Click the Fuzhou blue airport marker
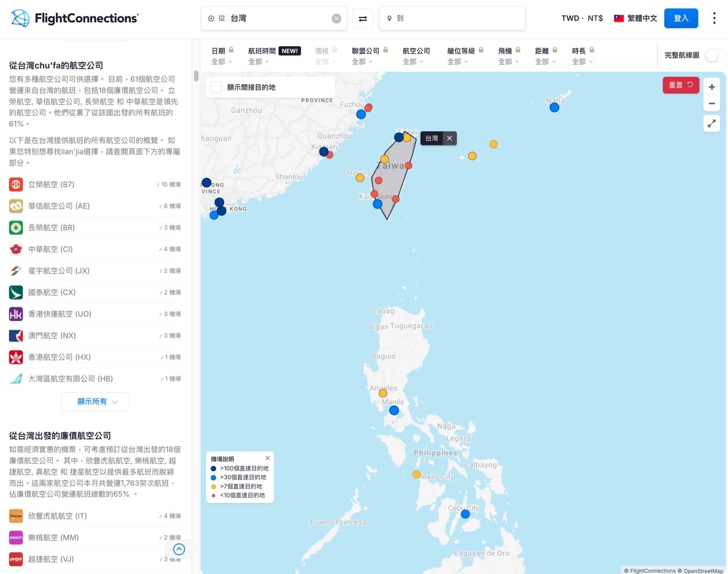Screen dimensions: 728x574 [x=361, y=114]
